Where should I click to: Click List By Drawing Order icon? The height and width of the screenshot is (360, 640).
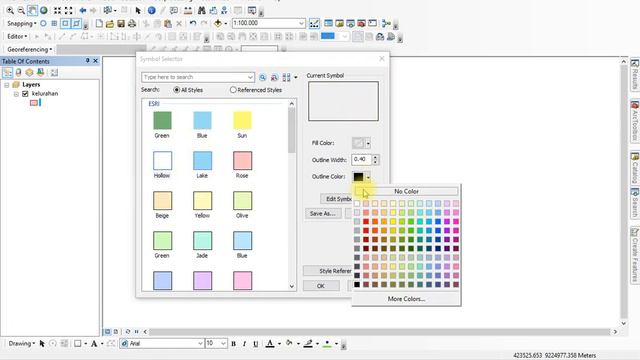click(7, 73)
